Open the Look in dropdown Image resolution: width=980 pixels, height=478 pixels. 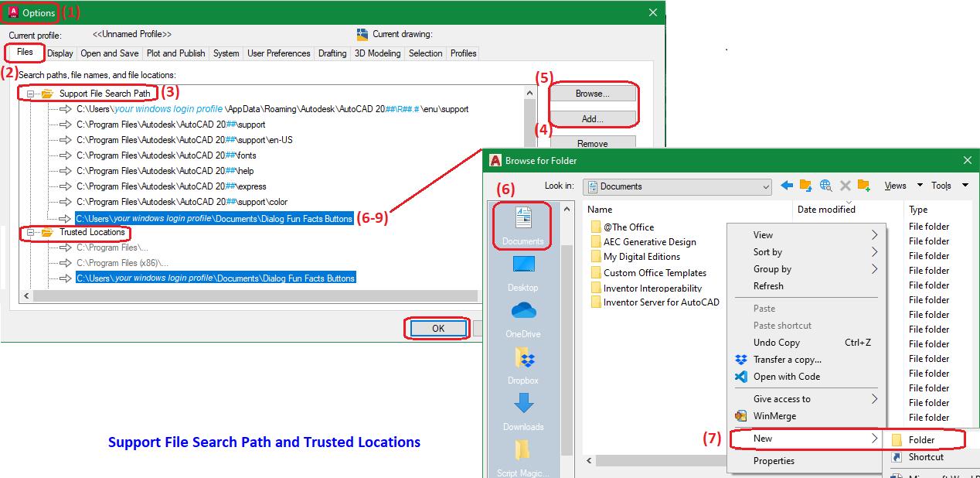pos(765,186)
